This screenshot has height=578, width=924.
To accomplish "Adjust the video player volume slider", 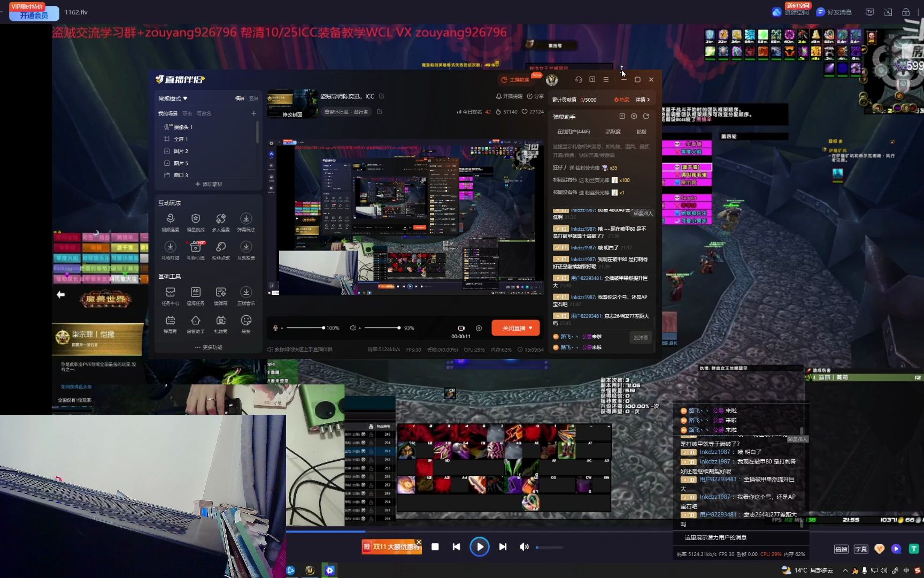I will pyautogui.click(x=549, y=547).
